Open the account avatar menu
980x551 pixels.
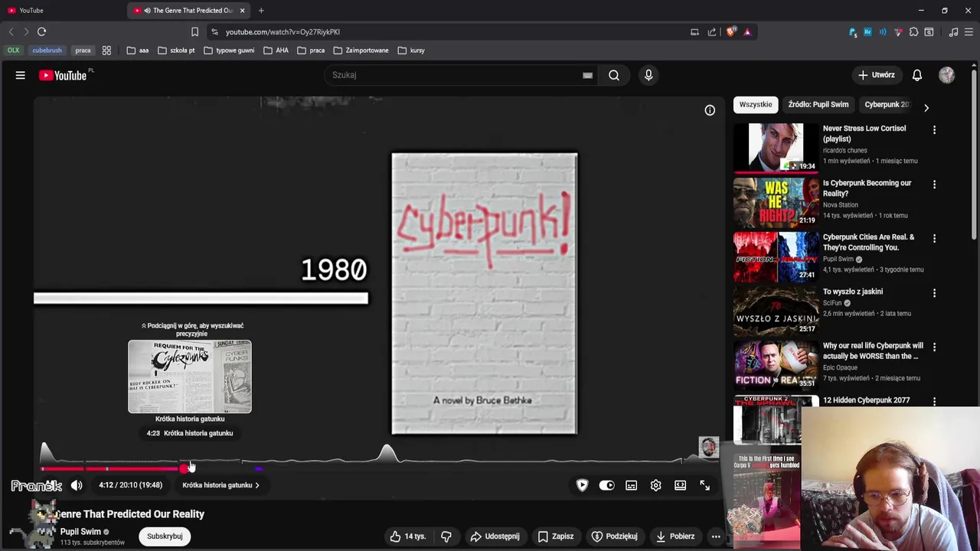(x=947, y=75)
